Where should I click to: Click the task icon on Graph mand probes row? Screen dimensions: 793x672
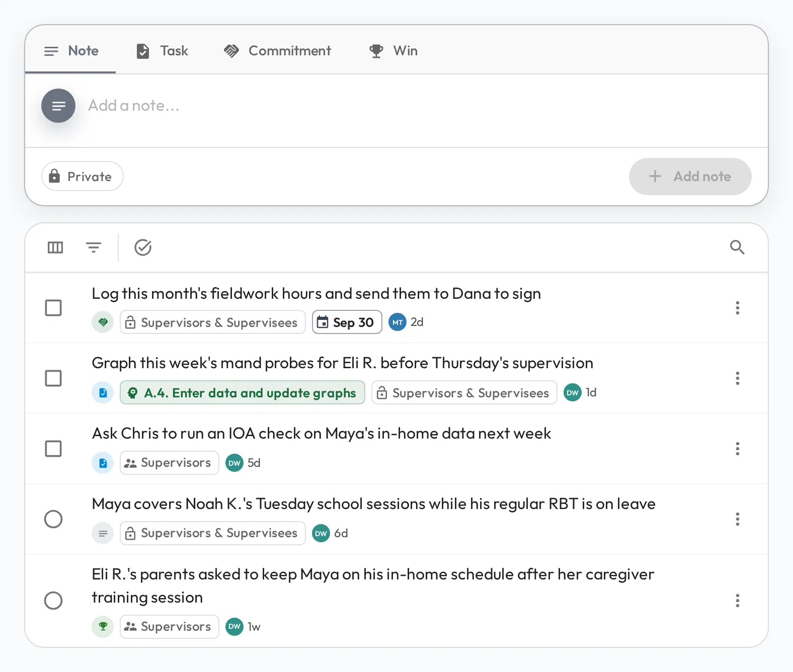103,392
